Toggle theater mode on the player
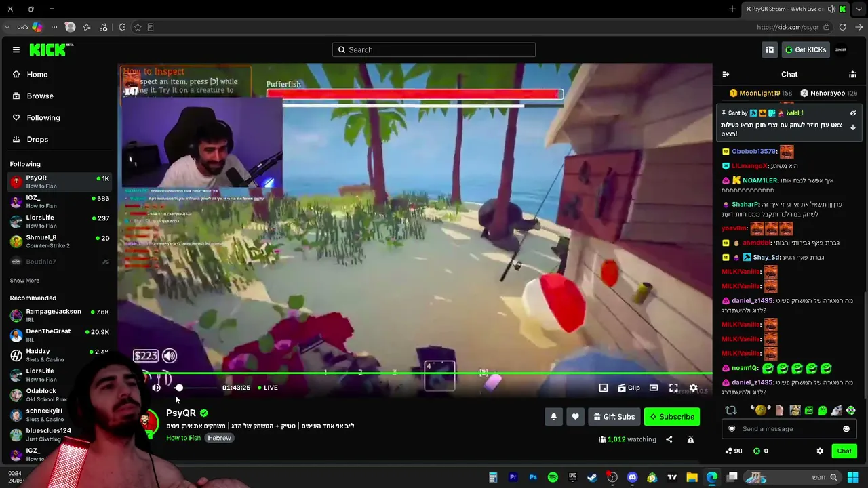This screenshot has height=488, width=868. pos(654,388)
